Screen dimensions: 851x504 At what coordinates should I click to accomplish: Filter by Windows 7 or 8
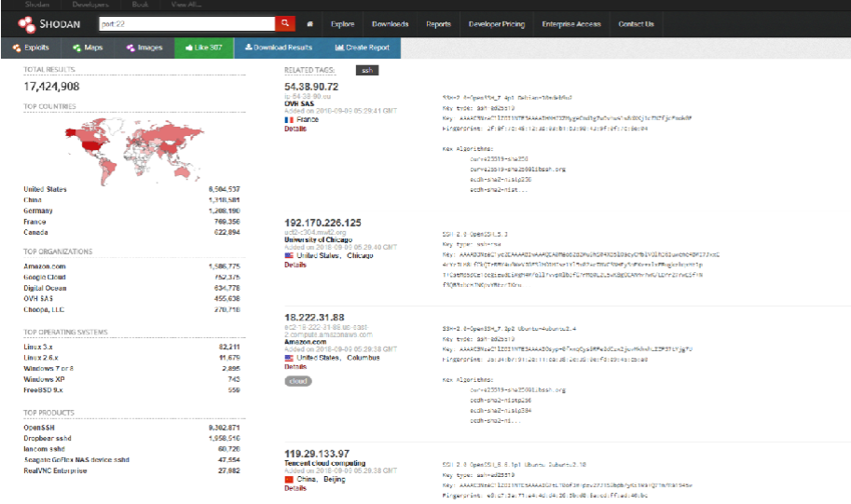(48, 369)
